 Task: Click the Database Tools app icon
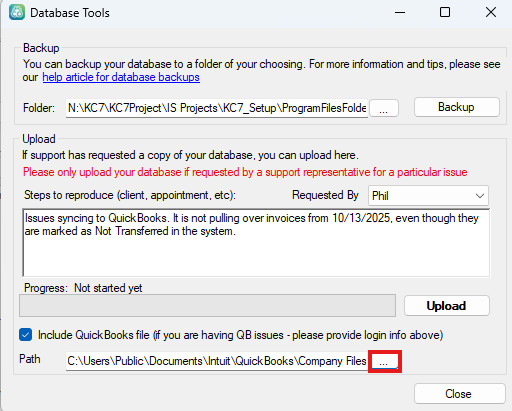click(x=17, y=12)
